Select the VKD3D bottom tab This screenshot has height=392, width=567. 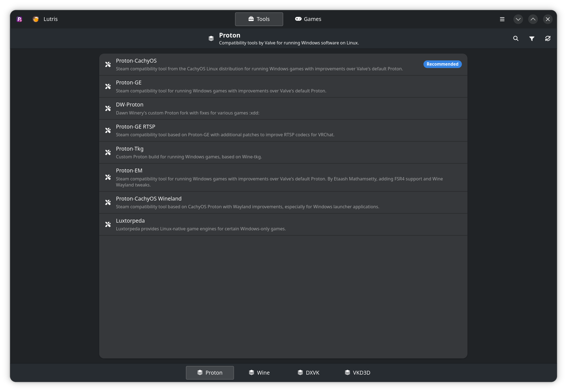pyautogui.click(x=357, y=373)
